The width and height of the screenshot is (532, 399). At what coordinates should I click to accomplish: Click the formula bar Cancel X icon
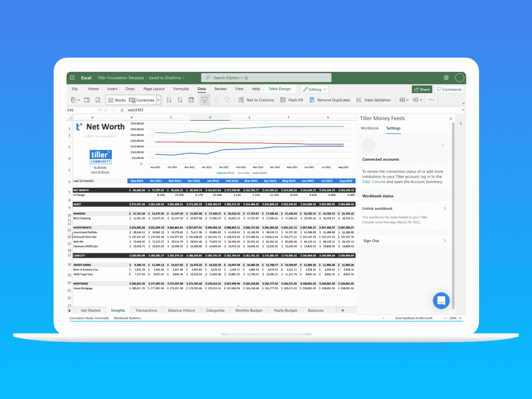[x=106, y=110]
